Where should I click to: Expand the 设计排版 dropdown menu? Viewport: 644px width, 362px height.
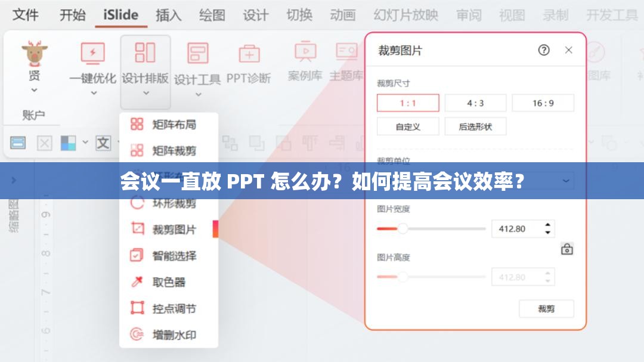[x=145, y=92]
